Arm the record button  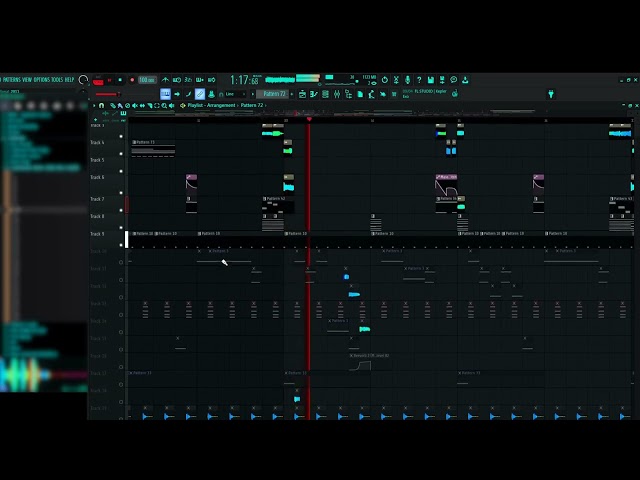pyautogui.click(x=132, y=80)
